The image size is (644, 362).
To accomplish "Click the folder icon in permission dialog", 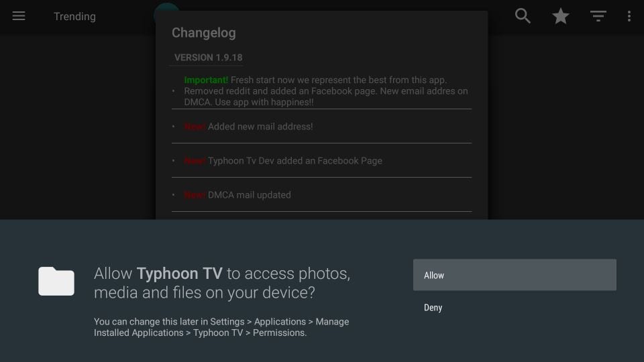I will 56,281.
